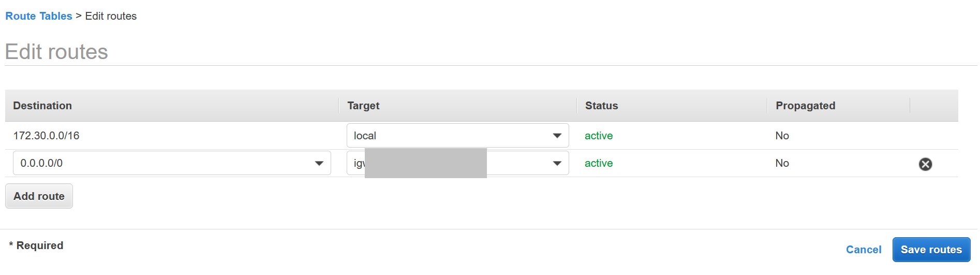Remove the 0.0.0.0/0 route row

pyautogui.click(x=925, y=164)
